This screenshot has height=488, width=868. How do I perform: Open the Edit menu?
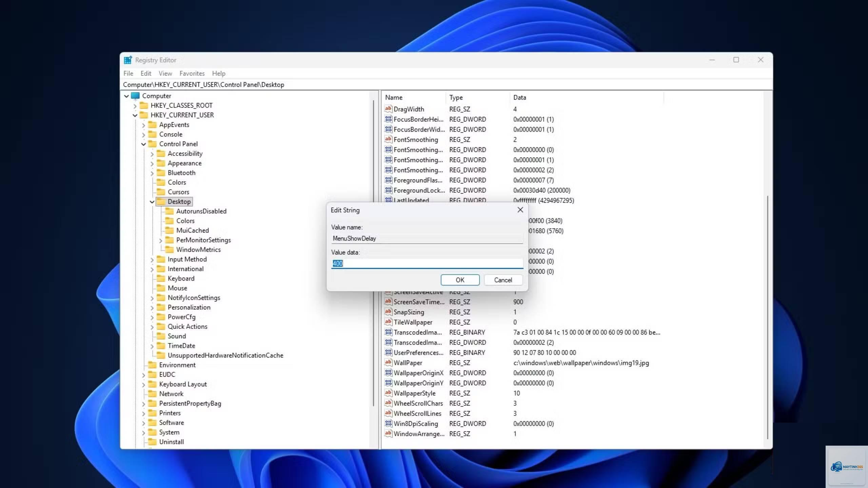[x=146, y=73]
